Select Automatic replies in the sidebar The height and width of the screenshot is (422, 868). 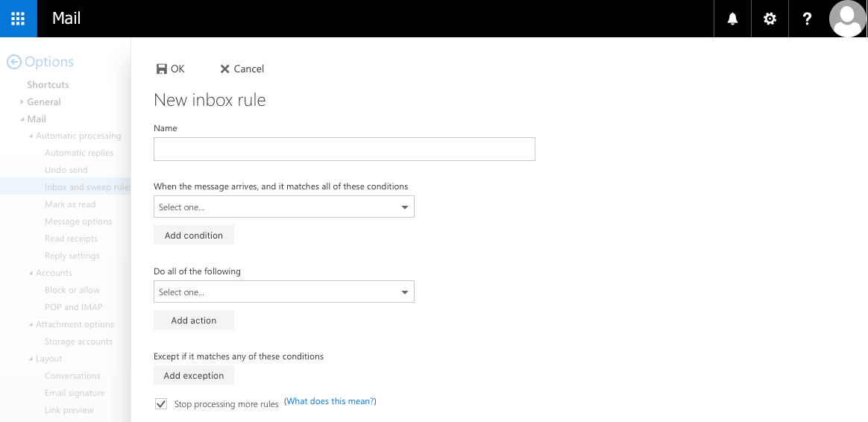[x=79, y=153]
